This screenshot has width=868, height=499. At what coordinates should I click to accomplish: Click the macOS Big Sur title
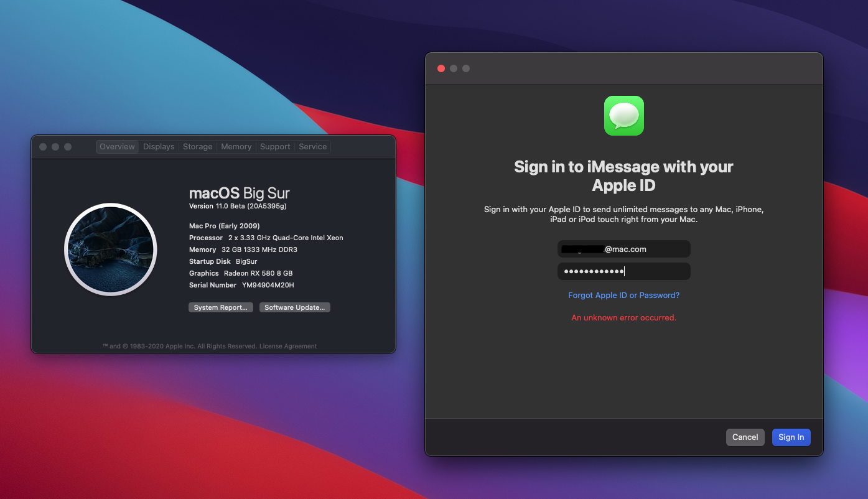[240, 193]
